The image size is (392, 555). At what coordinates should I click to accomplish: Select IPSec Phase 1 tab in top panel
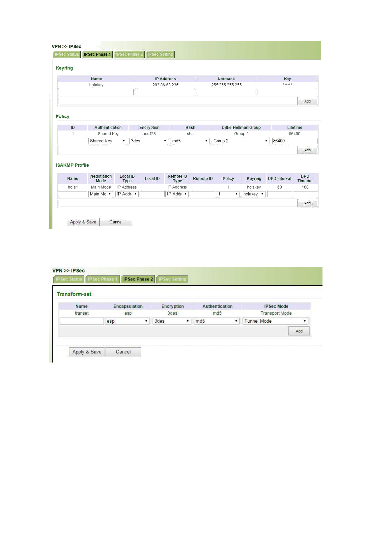coord(97,54)
